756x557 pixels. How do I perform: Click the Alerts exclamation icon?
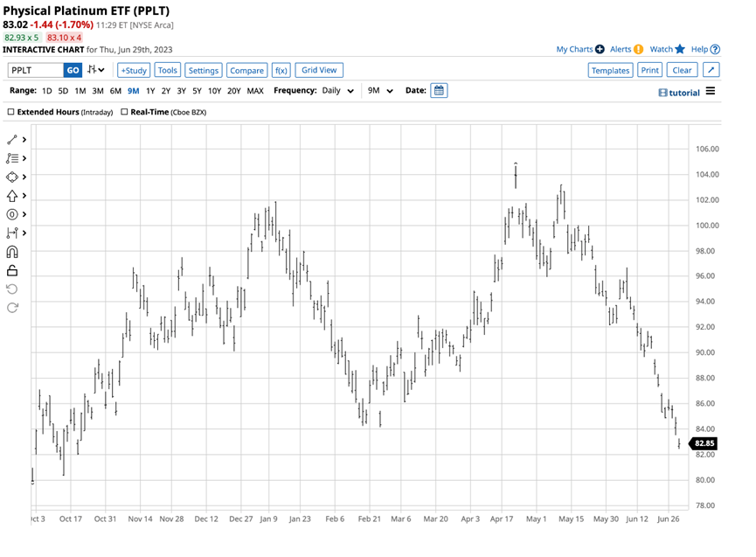[x=638, y=49]
